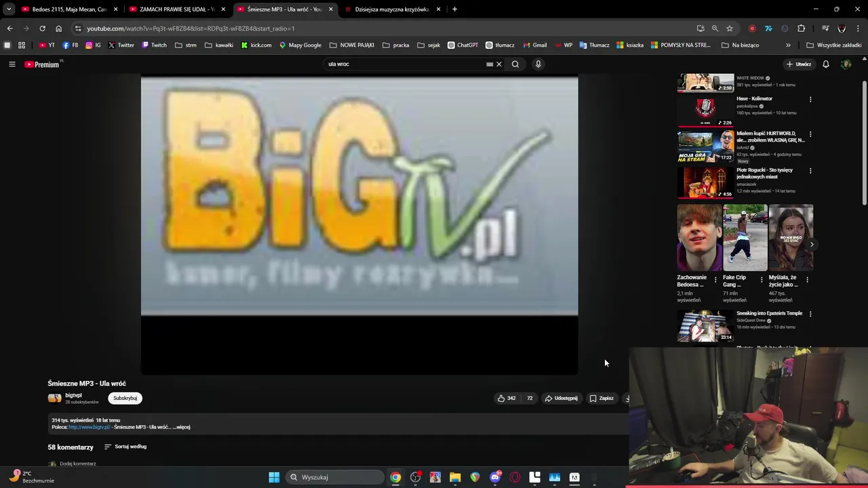Share the video via Udostępnij

click(x=561, y=399)
